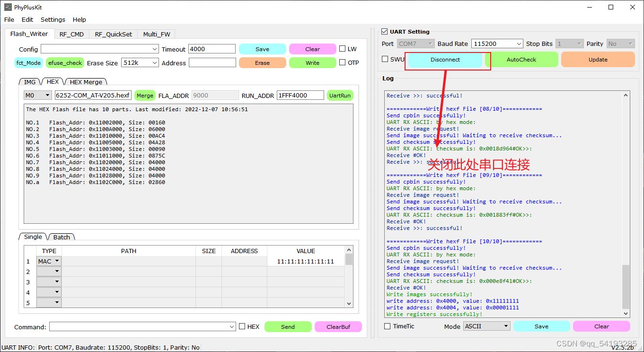Switch to the RF_CMD tab
The image size is (644, 352).
click(71, 34)
